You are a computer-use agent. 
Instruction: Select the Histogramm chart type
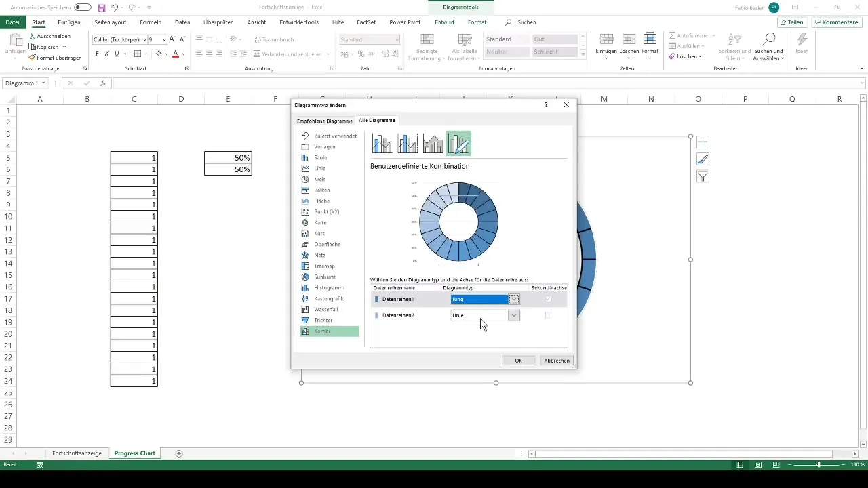pyautogui.click(x=329, y=287)
